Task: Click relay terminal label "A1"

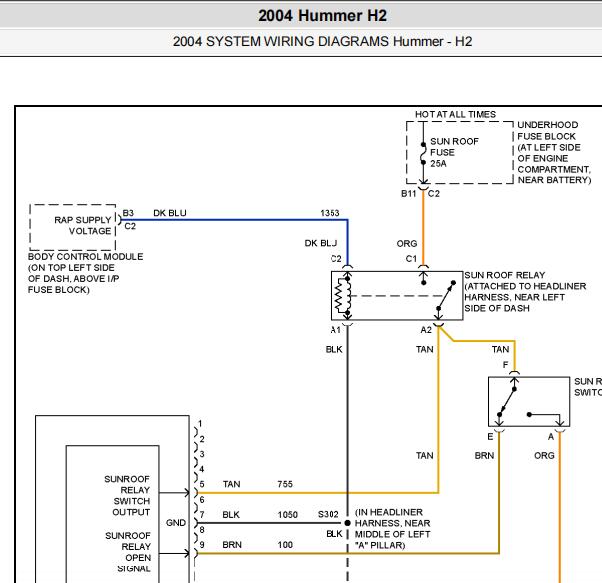Action: 336,330
